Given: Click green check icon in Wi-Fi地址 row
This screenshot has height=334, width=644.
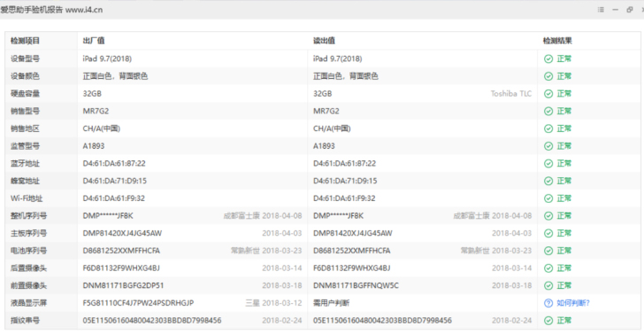Looking at the screenshot, I should point(548,198).
